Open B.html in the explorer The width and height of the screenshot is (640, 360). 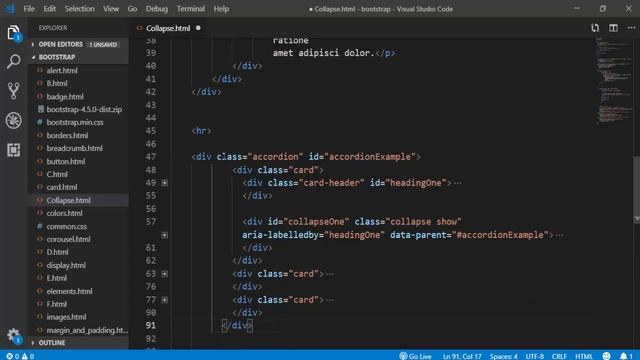[x=78, y=83]
